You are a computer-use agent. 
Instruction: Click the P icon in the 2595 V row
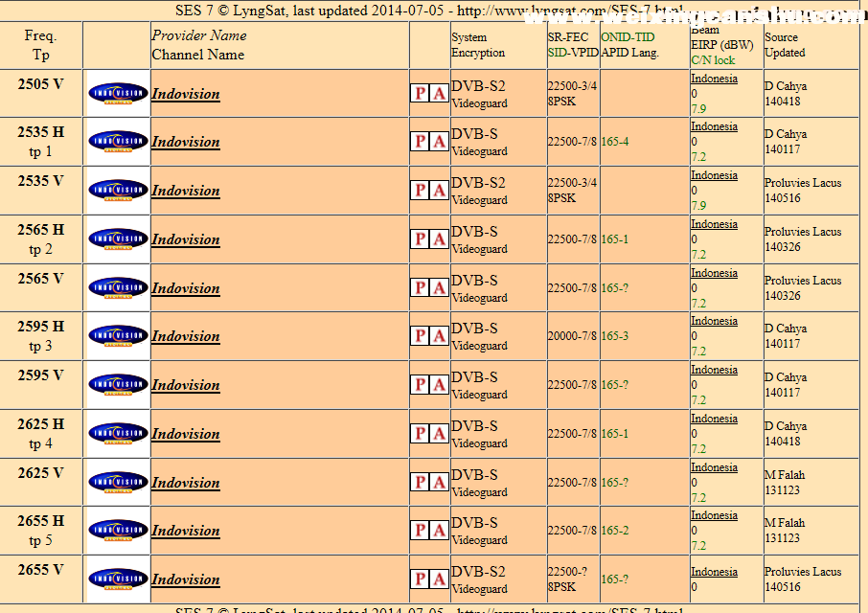pos(421,384)
